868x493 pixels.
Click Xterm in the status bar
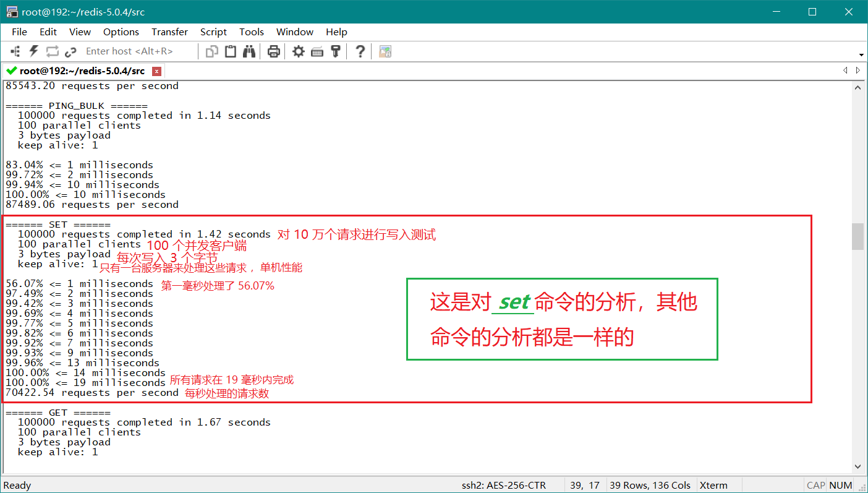(x=713, y=485)
